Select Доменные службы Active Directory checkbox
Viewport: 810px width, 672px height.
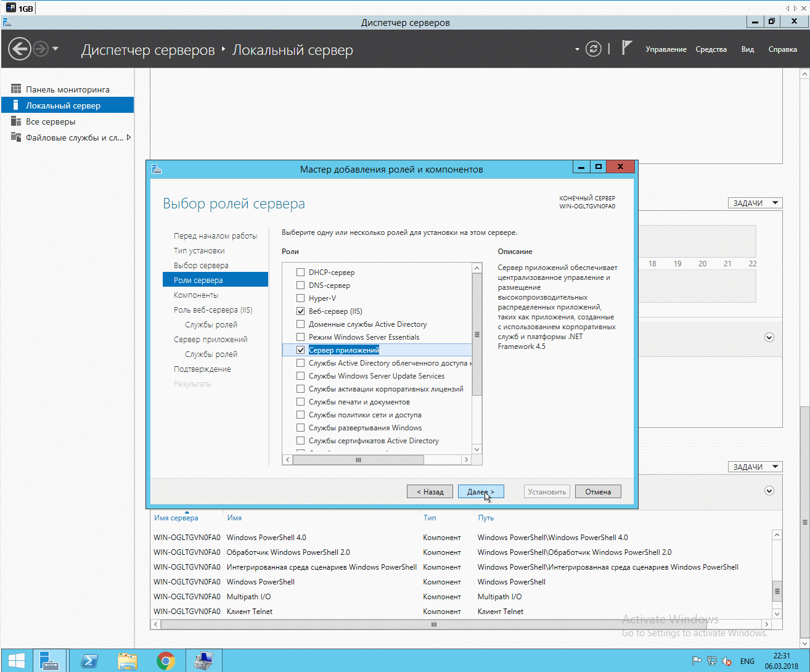(x=301, y=324)
